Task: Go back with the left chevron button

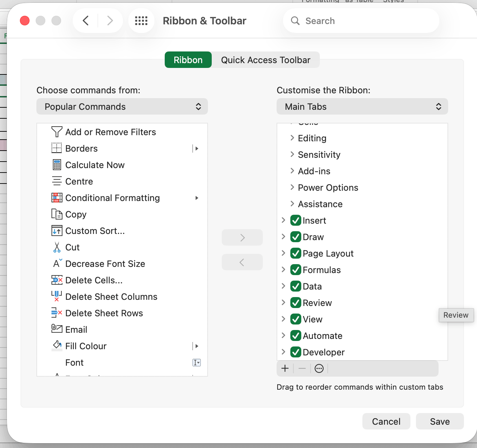Action: click(x=86, y=21)
